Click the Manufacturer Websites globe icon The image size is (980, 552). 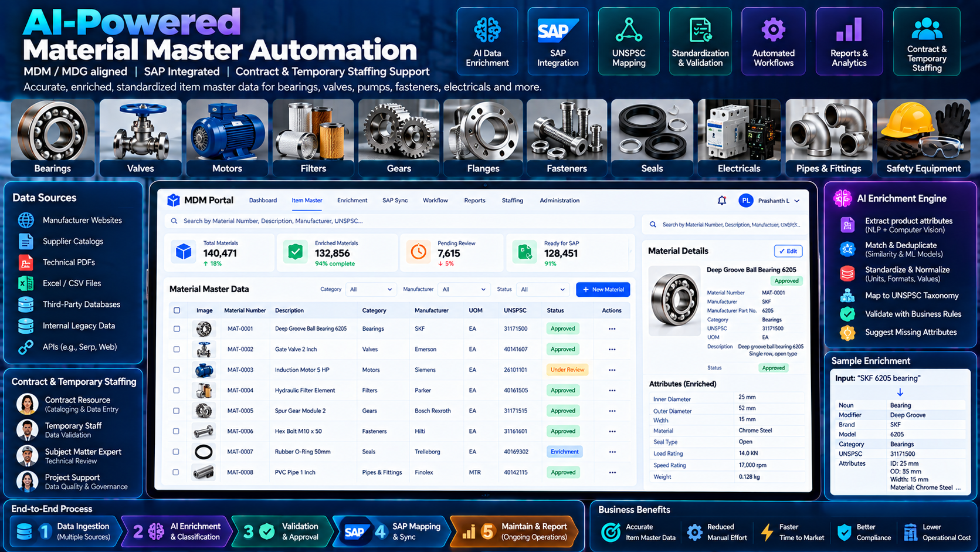click(x=26, y=220)
